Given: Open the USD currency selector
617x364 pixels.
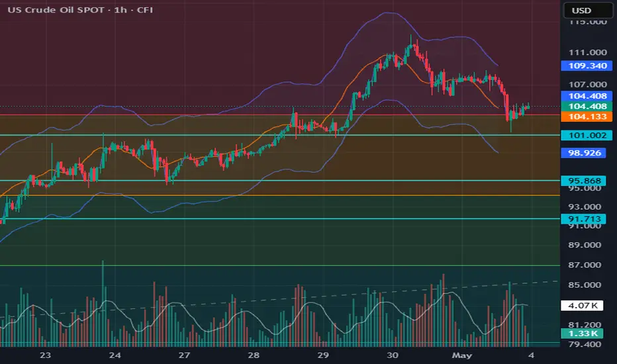Looking at the screenshot, I should [588, 10].
